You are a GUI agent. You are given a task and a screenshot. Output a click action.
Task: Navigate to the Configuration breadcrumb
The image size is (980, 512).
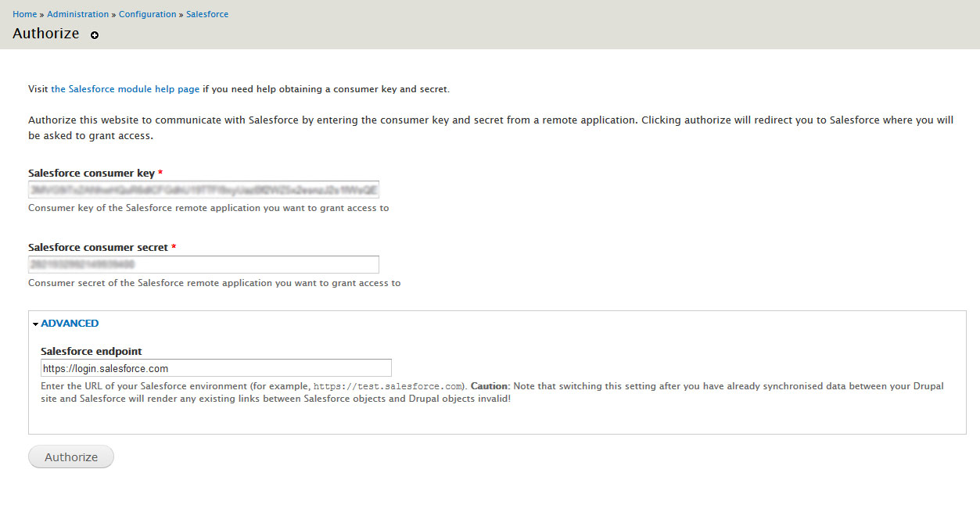147,14
